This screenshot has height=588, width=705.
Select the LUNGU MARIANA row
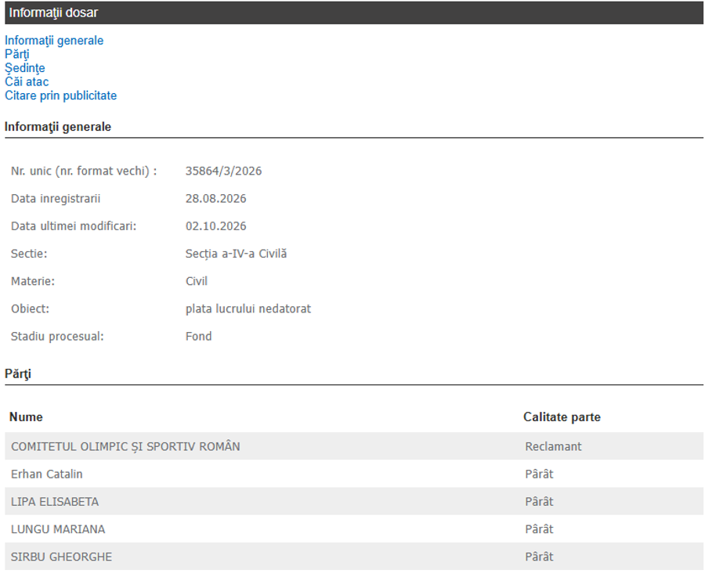click(354, 528)
